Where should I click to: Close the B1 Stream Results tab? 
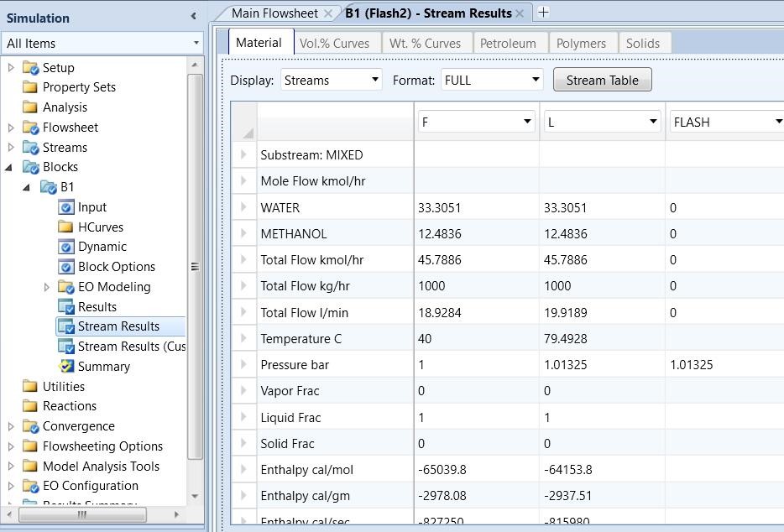point(520,13)
